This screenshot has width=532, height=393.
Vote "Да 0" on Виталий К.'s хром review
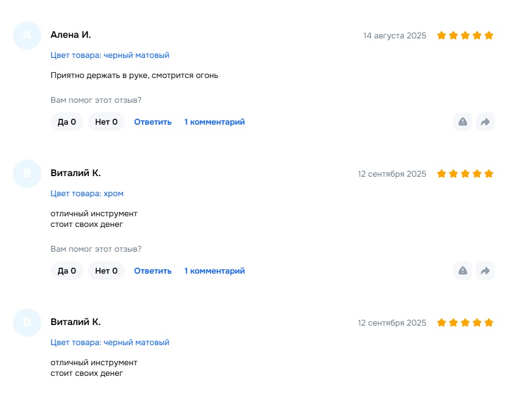click(x=67, y=271)
